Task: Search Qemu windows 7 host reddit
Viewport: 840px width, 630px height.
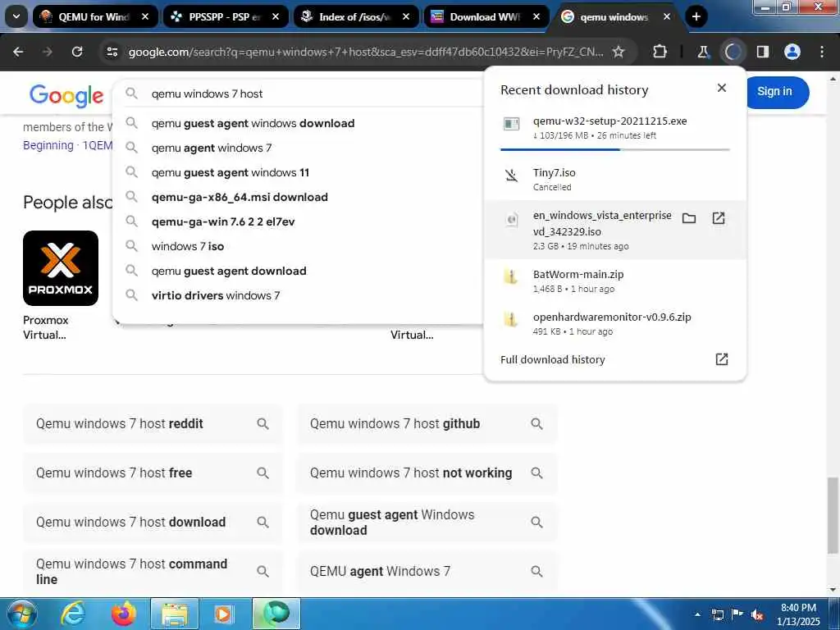Action: [x=153, y=424]
